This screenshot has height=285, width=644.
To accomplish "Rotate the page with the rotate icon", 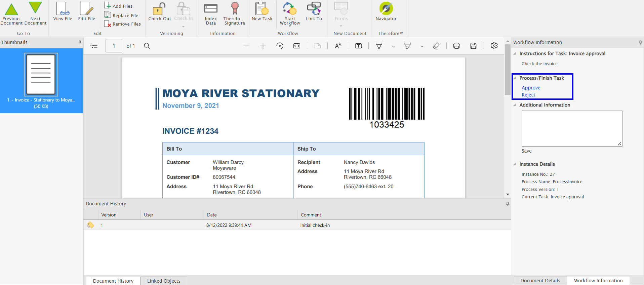I will 280,46.
